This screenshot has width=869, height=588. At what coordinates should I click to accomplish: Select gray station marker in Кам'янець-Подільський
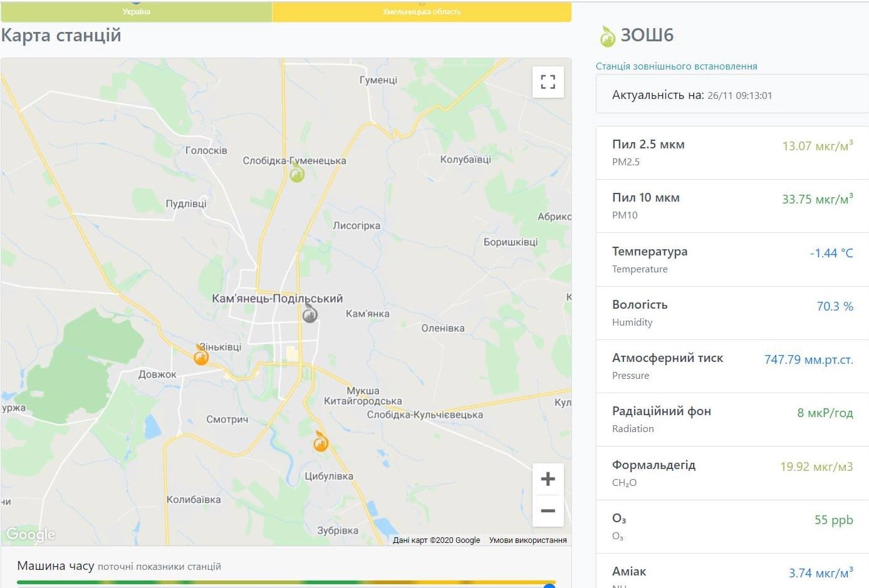coord(310,314)
